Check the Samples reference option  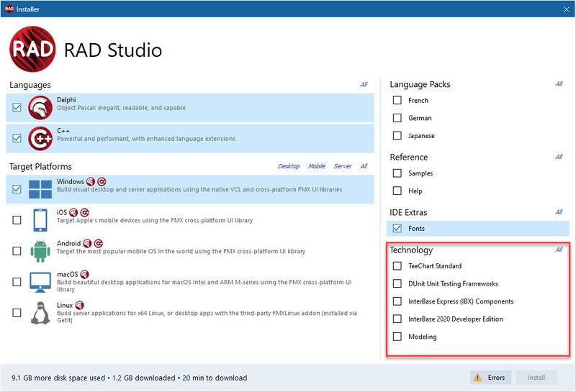[x=397, y=173]
